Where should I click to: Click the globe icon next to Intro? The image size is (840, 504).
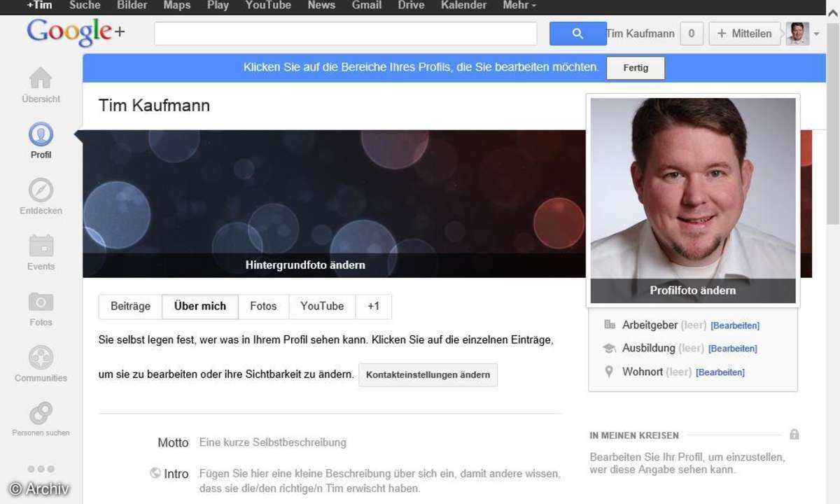(x=155, y=473)
